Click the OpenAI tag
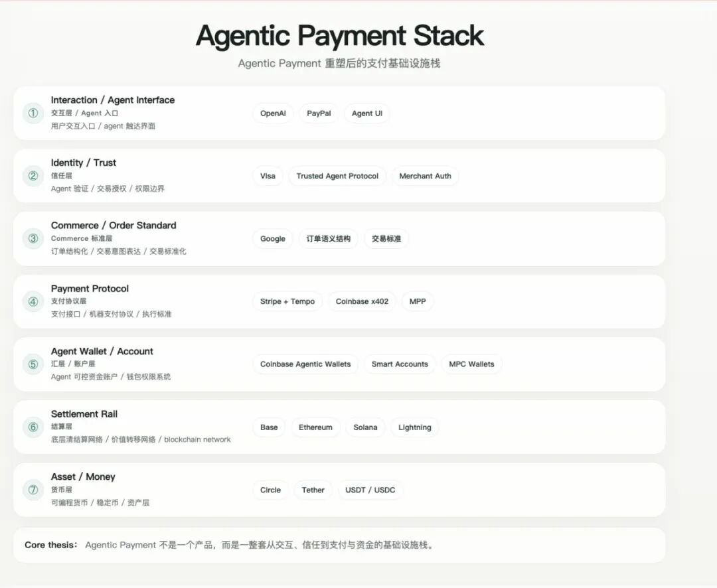The height and width of the screenshot is (588, 717). pyautogui.click(x=273, y=113)
